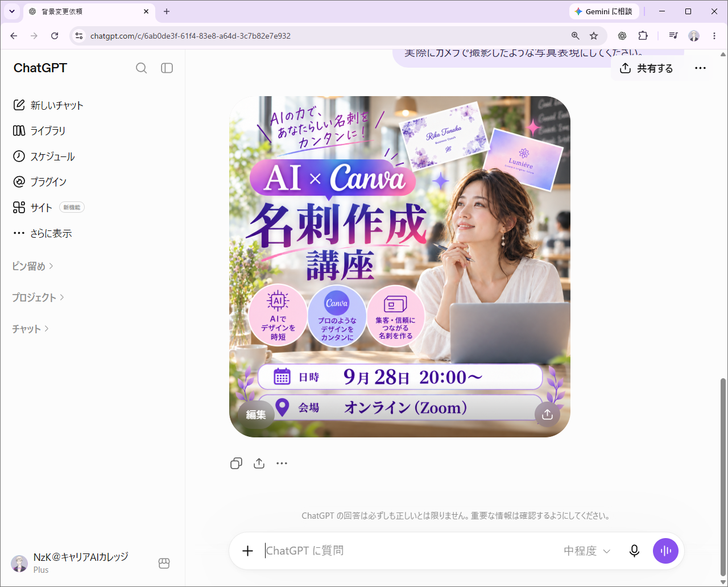Start voice mode with the purple waveform button
The height and width of the screenshot is (587, 728).
(x=665, y=551)
